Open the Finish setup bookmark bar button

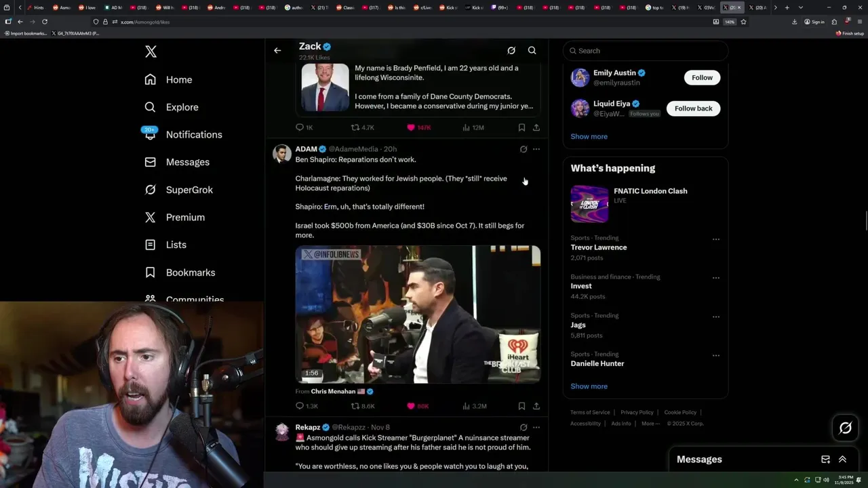click(x=850, y=33)
